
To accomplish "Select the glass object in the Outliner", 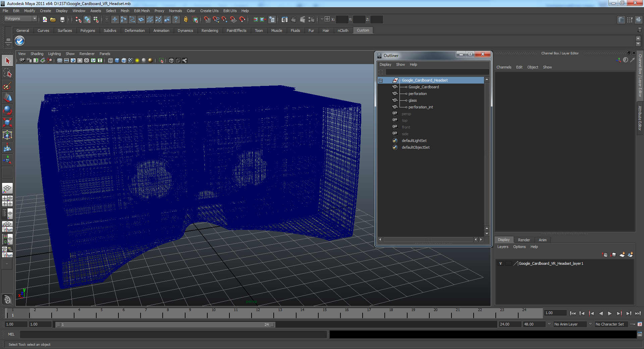I will tap(413, 100).
